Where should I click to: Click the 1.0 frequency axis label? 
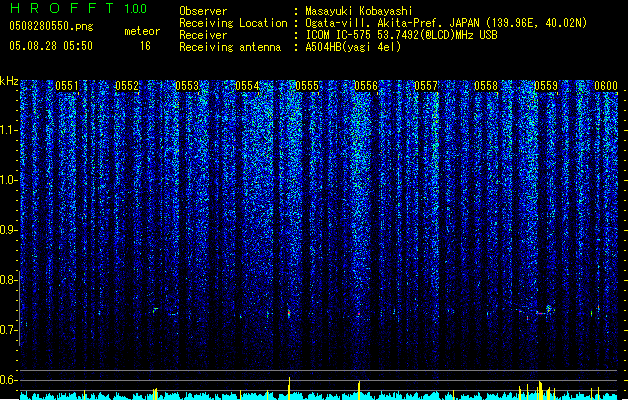9,180
